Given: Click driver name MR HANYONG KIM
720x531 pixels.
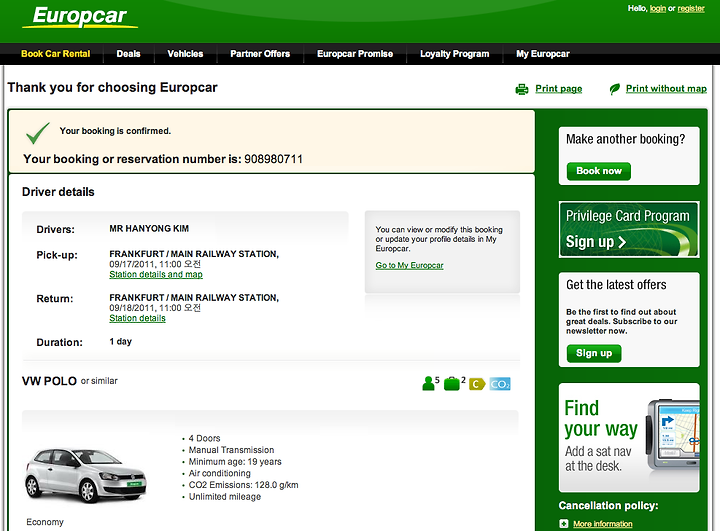Looking at the screenshot, I should [x=149, y=228].
